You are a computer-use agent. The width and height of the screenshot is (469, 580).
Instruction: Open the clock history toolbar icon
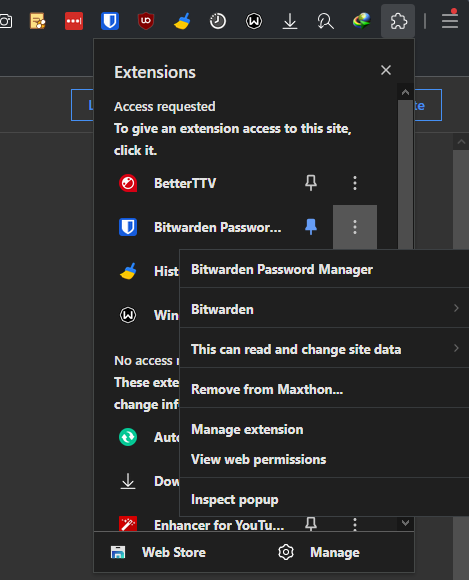(218, 21)
